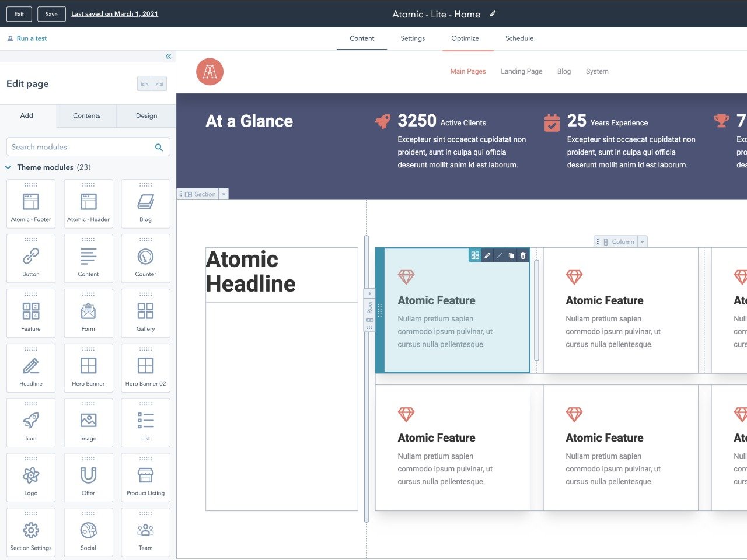Click the trash icon on selected feature
This screenshot has width=747, height=560.
coord(523,256)
